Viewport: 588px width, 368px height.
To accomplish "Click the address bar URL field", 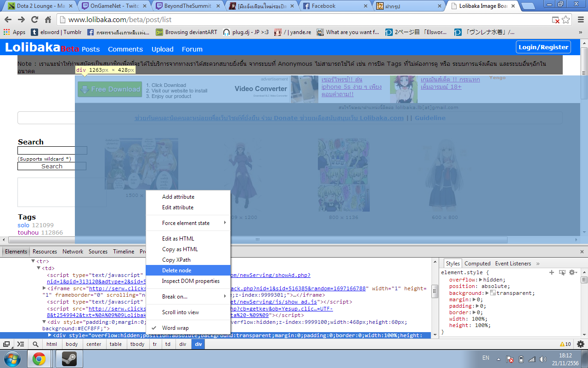I will pyautogui.click(x=303, y=20).
